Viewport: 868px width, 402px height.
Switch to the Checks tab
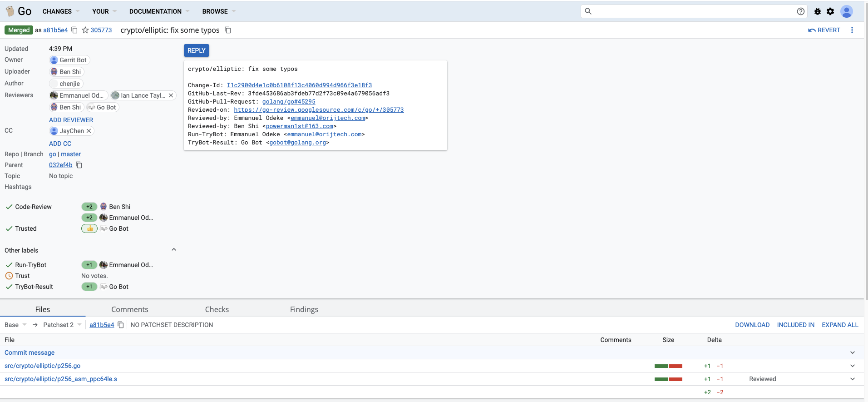[x=217, y=309]
